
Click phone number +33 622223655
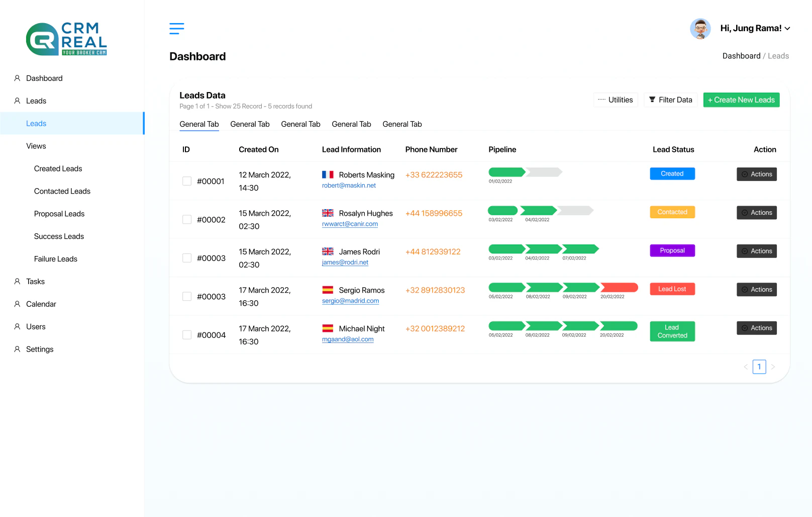[x=434, y=175]
